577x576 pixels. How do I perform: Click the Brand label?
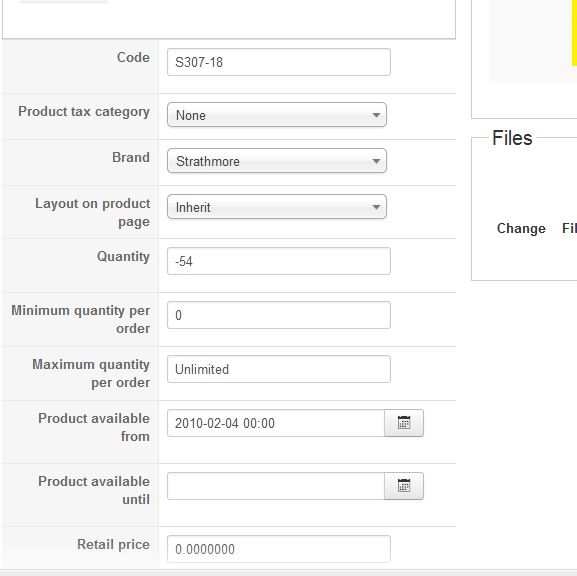pos(131,157)
